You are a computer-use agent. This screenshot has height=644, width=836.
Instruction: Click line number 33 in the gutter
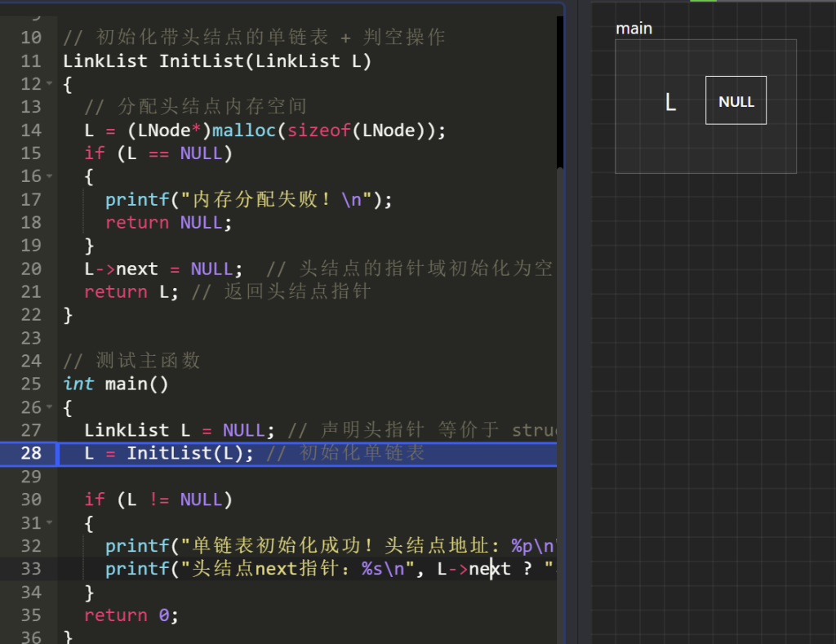click(x=31, y=569)
